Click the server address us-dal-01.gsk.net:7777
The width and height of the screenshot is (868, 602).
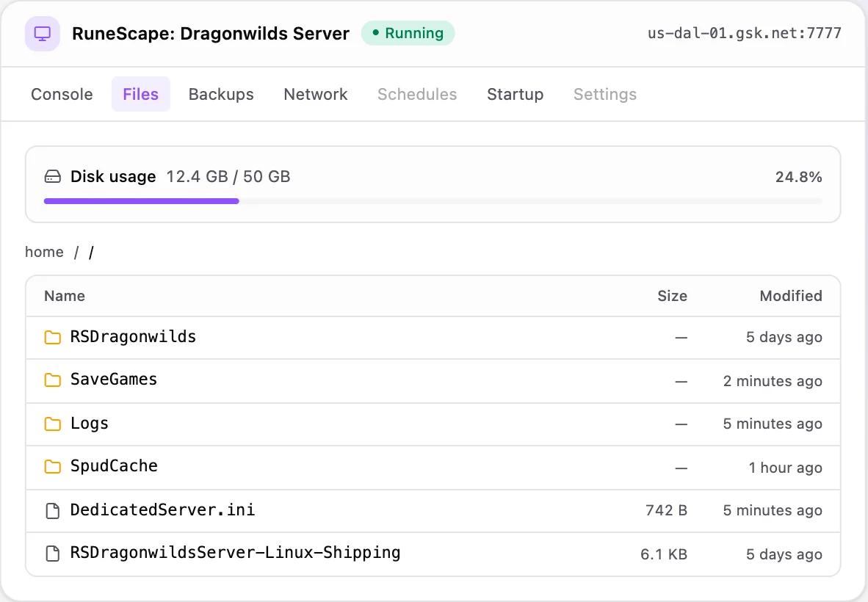tap(745, 33)
